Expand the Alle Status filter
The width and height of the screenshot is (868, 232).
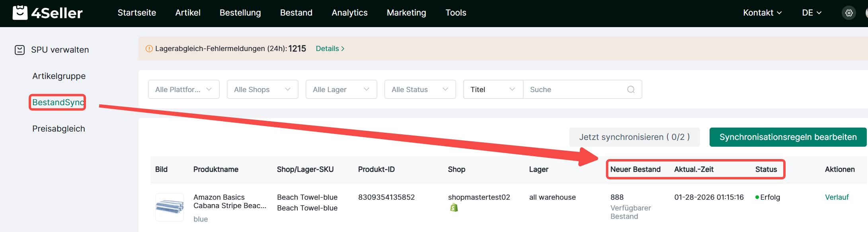pos(420,89)
